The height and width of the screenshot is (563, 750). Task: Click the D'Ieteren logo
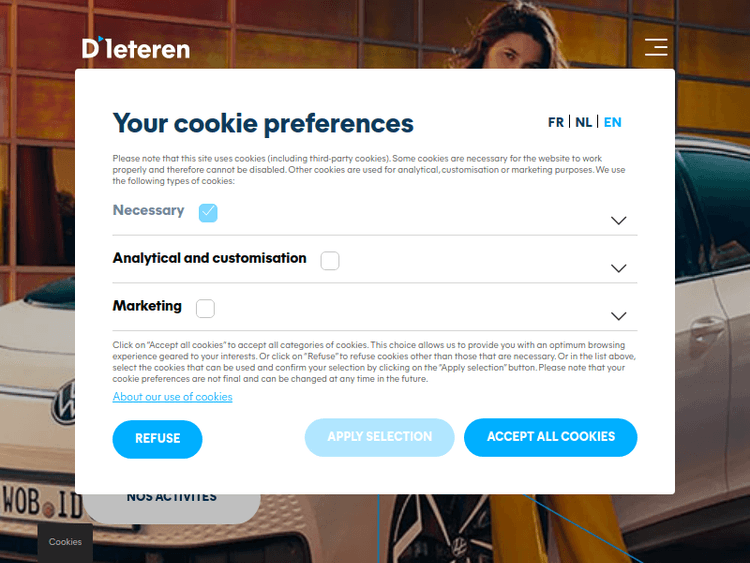(136, 48)
